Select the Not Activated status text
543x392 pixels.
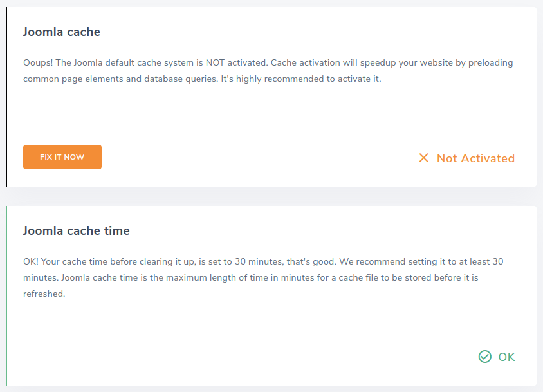click(x=475, y=158)
